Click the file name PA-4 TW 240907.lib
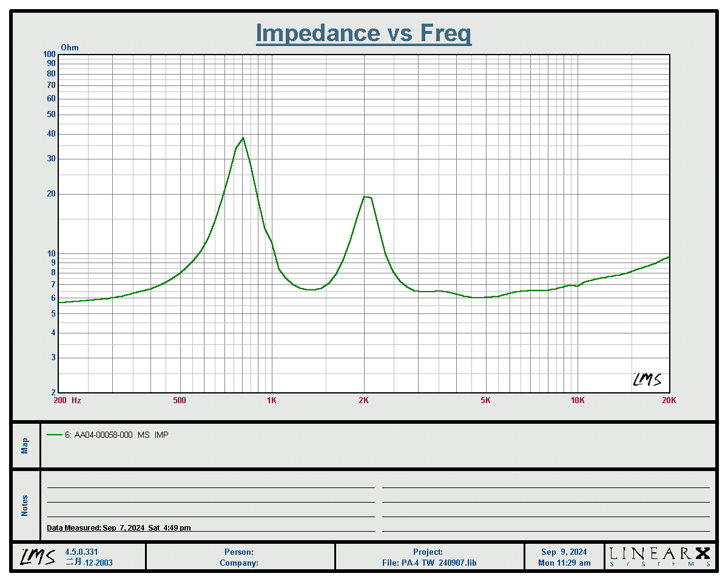 point(429,563)
